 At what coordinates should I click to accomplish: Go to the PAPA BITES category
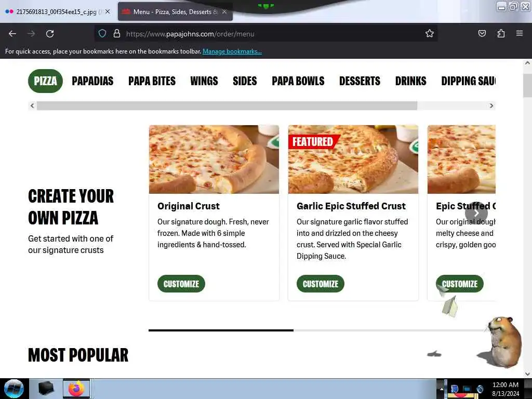pos(152,81)
